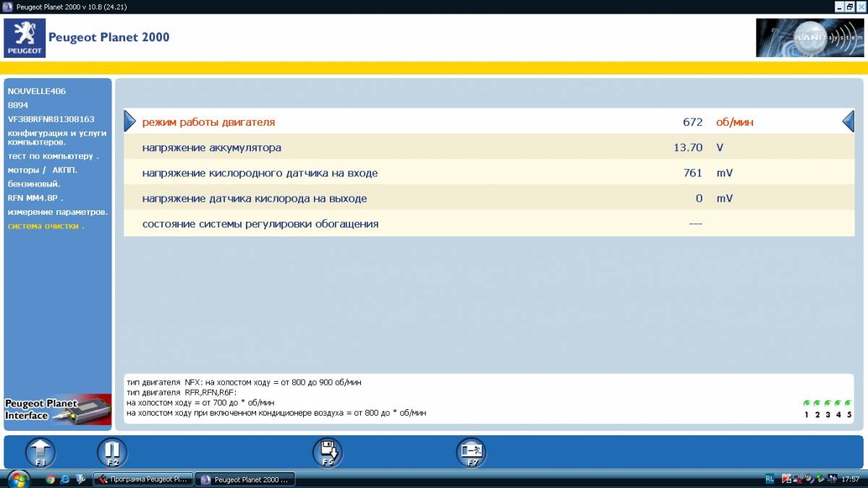Click the F5 save to disk icon

pos(327,453)
